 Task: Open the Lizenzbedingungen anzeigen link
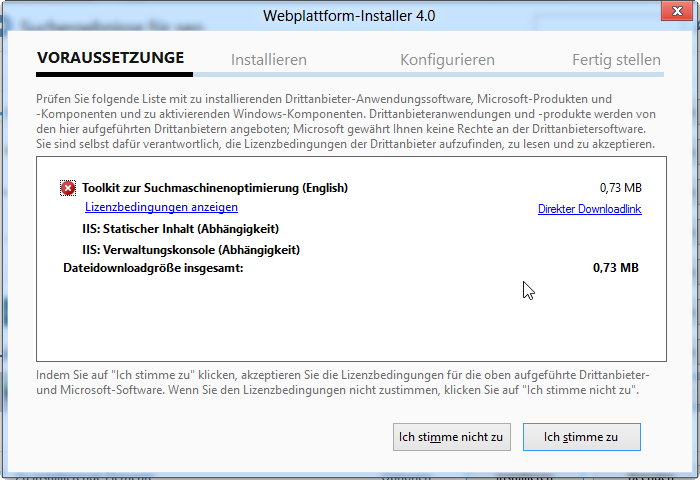tap(161, 207)
